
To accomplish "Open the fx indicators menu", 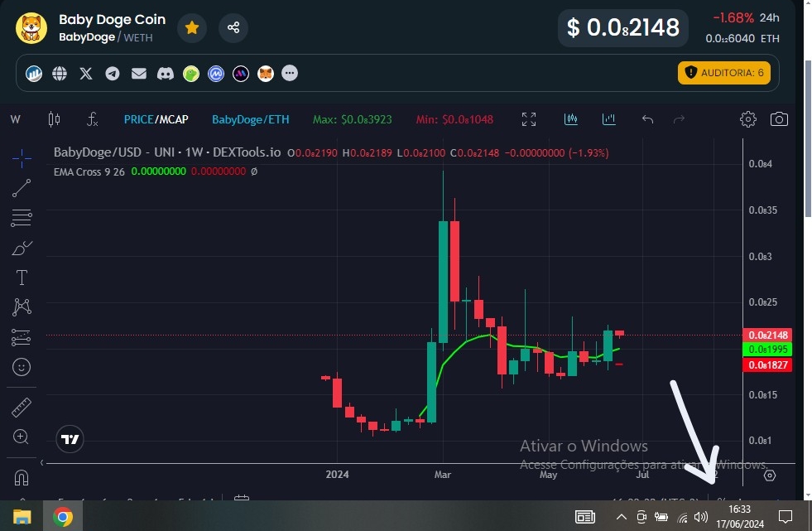I will click(92, 119).
